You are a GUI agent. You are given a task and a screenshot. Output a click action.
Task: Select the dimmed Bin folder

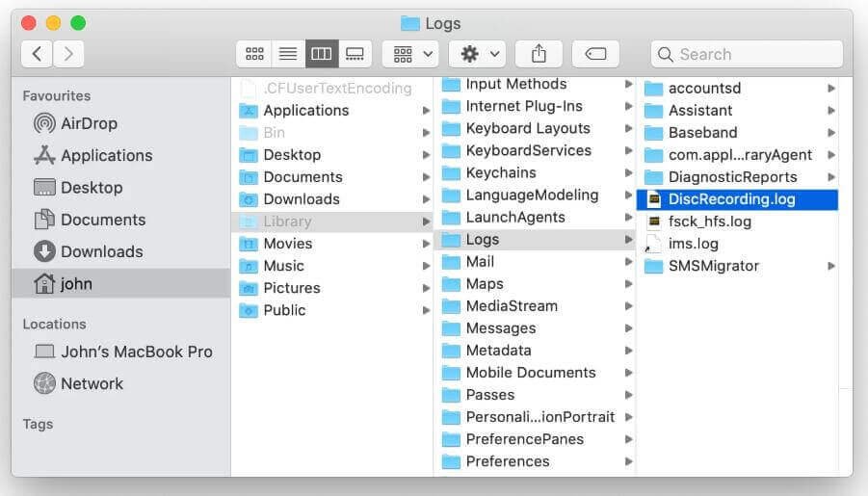(332, 132)
